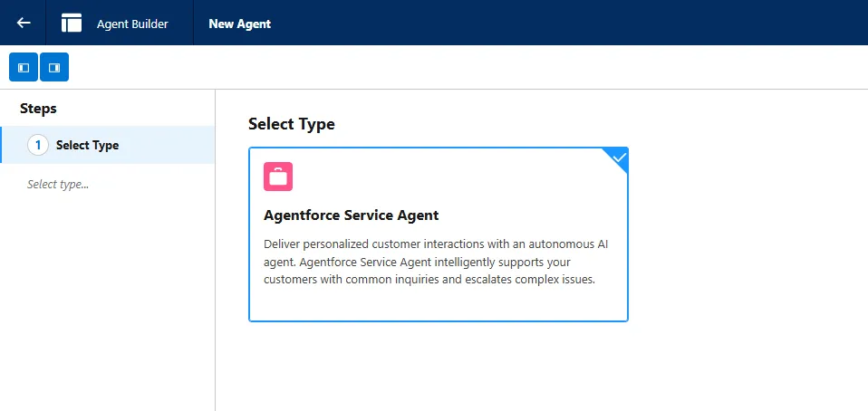868x411 pixels.
Task: Click the 'Select type...' italic placeholder text
Action: click(x=58, y=184)
